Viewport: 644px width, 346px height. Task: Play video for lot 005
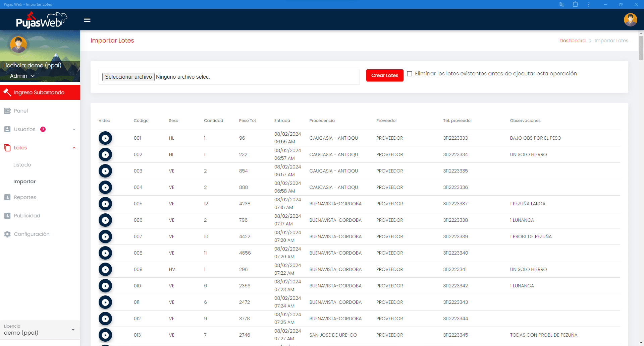(105, 204)
